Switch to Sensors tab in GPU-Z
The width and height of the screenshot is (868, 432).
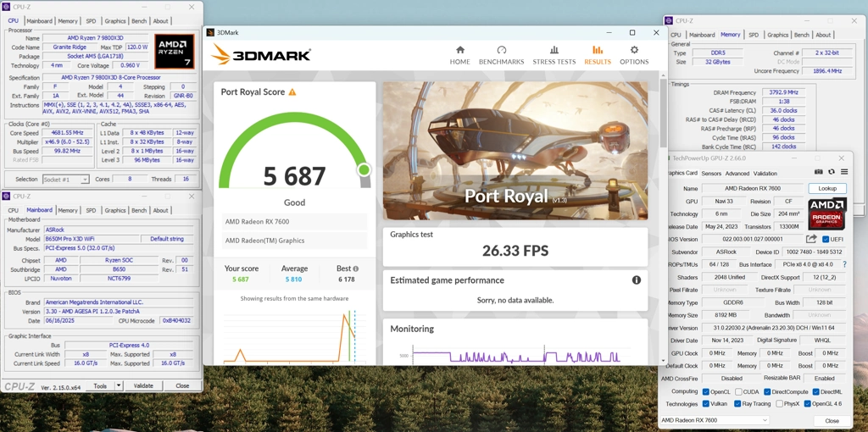click(711, 173)
